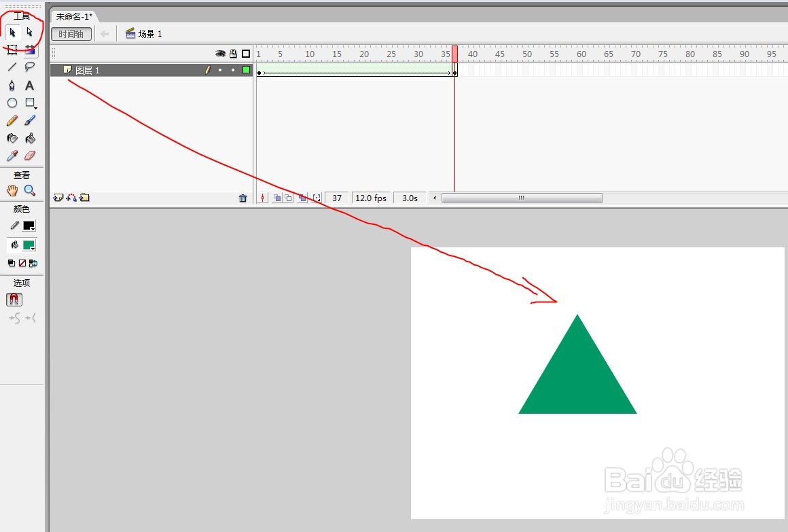Viewport: 788px width, 532px height.
Task: Select the Paint Bucket tool
Action: click(x=30, y=138)
